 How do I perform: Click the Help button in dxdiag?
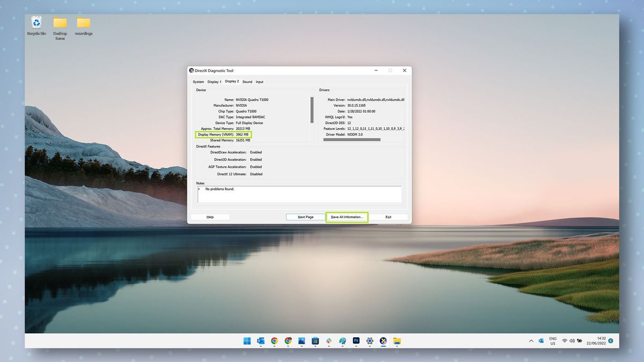click(x=210, y=217)
